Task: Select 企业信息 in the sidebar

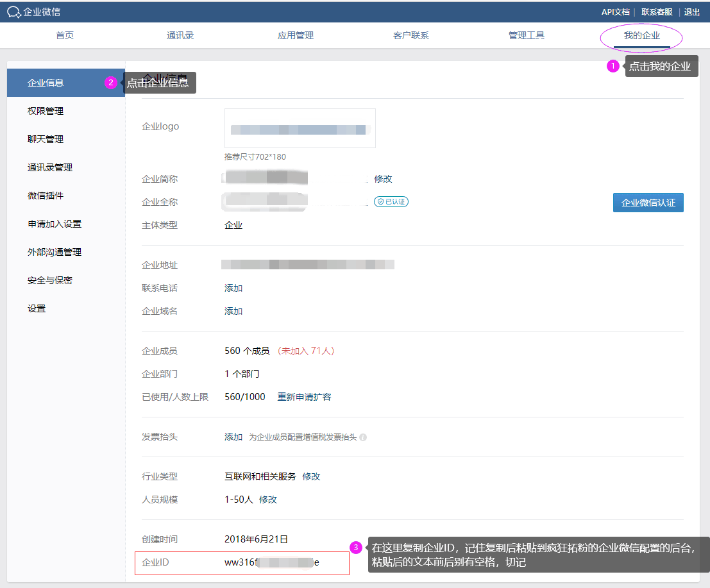Action: click(x=65, y=83)
